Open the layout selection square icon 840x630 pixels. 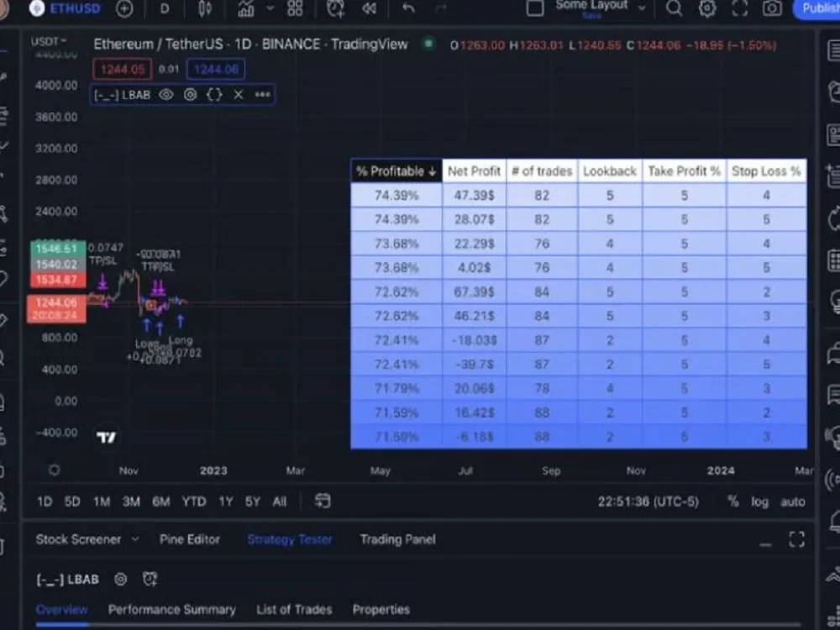click(x=534, y=8)
